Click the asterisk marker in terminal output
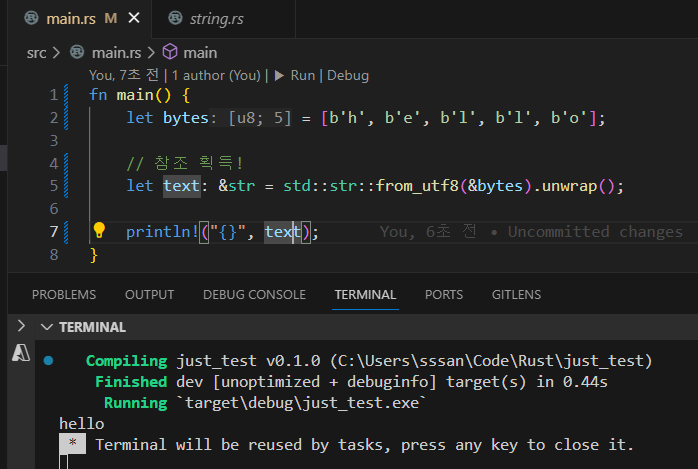The image size is (698, 469). coord(71,444)
